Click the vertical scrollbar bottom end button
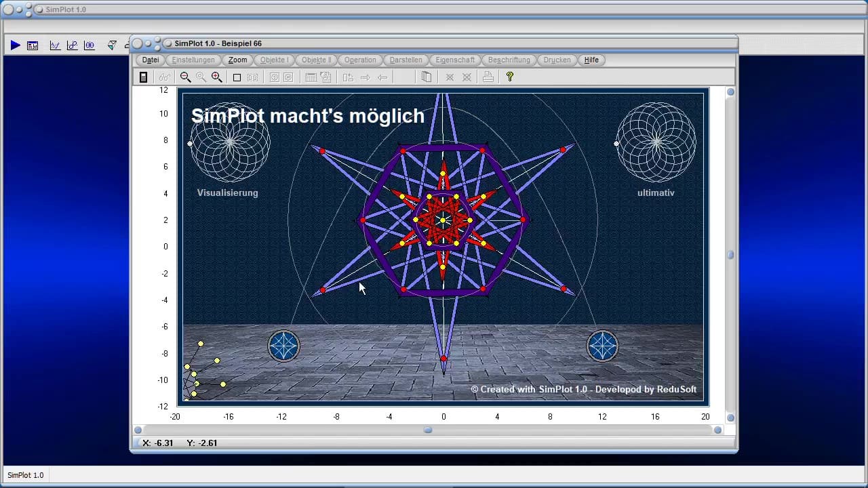Image resolution: width=868 pixels, height=488 pixels. click(730, 418)
